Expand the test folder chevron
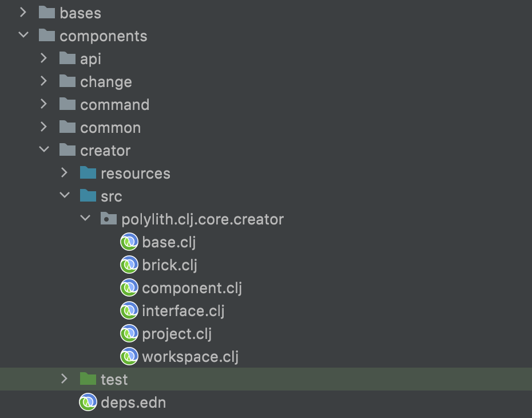Viewport: 532px width, 418px height. coord(65,379)
